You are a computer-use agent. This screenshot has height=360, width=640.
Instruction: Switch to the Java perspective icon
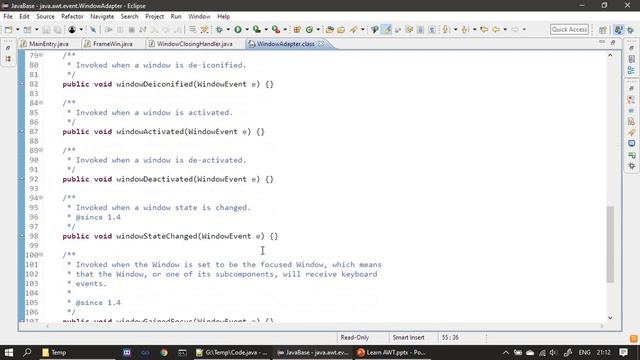(618, 30)
